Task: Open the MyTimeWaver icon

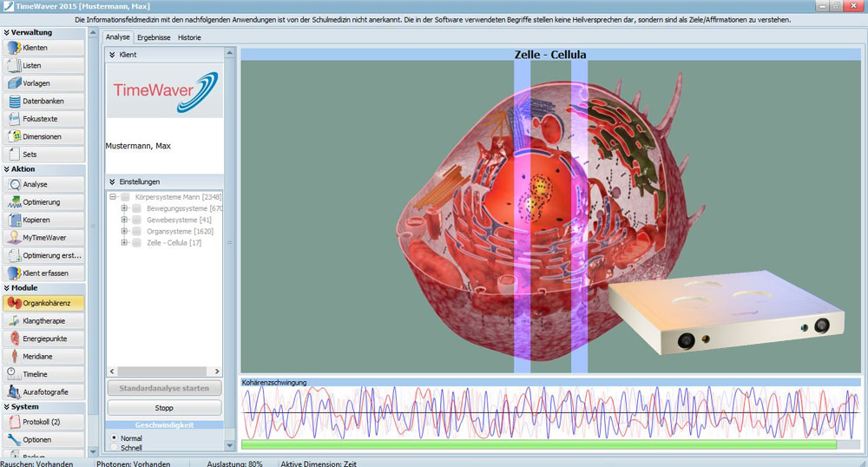Action: [15, 237]
